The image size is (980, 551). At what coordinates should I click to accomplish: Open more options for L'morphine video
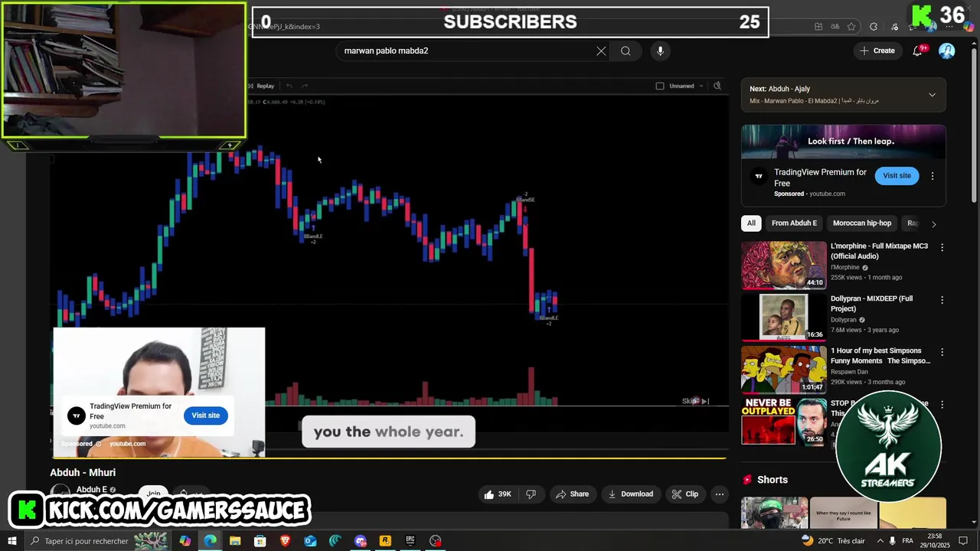click(x=942, y=247)
